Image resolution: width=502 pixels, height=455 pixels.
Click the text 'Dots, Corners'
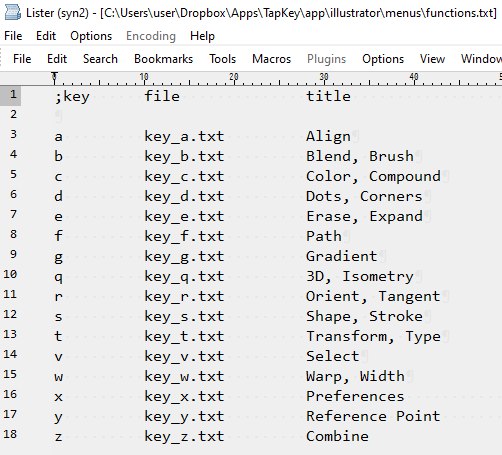364,196
